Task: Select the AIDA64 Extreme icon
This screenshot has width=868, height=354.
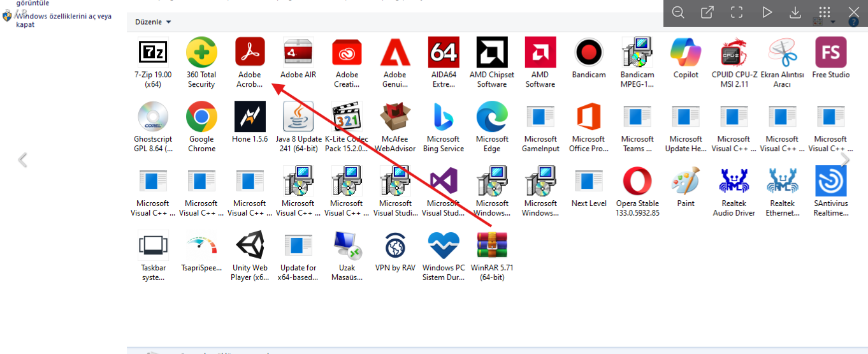Action: (444, 52)
